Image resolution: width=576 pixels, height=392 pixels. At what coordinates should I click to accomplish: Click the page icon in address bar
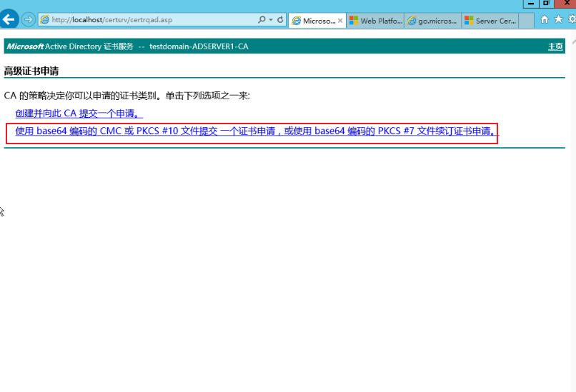(44, 20)
